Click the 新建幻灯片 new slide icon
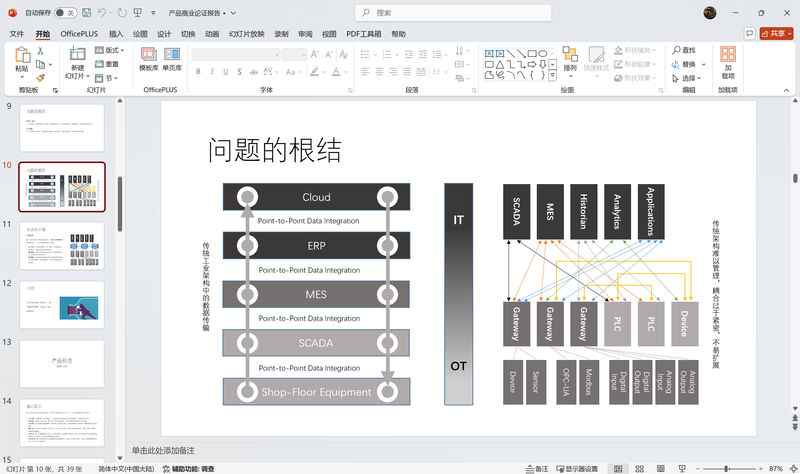 click(78, 54)
